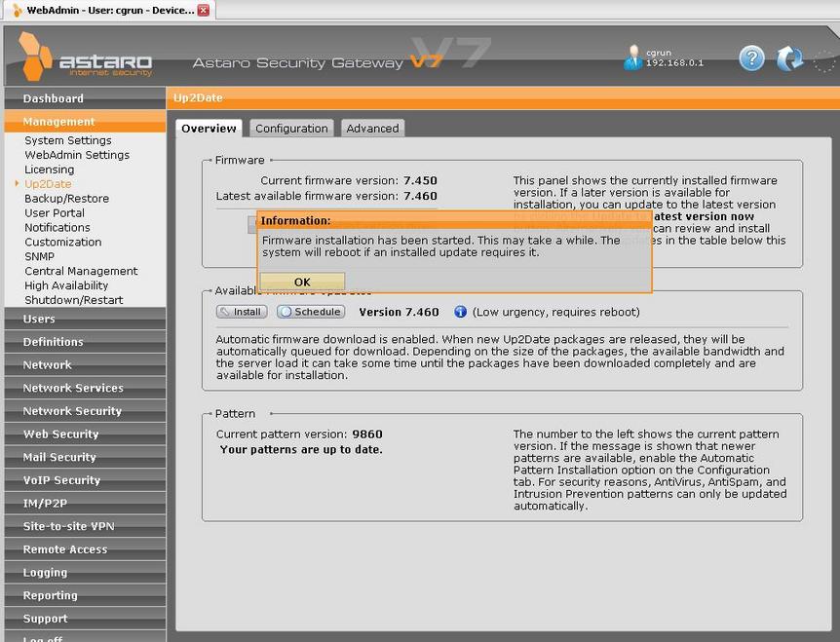Click the dotted loading spinner icon
This screenshot has height=642, width=840.
pyautogui.click(x=825, y=60)
